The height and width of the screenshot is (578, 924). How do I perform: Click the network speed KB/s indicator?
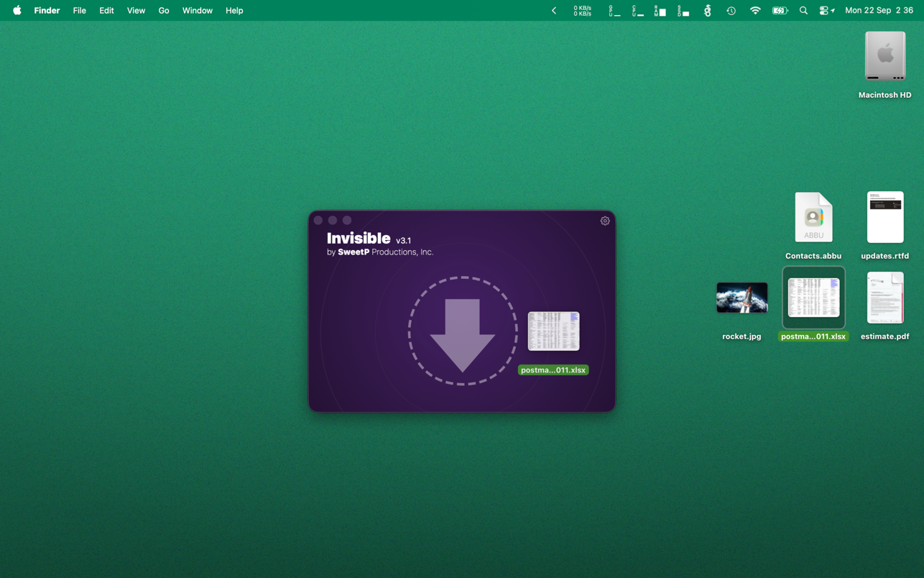pos(582,11)
